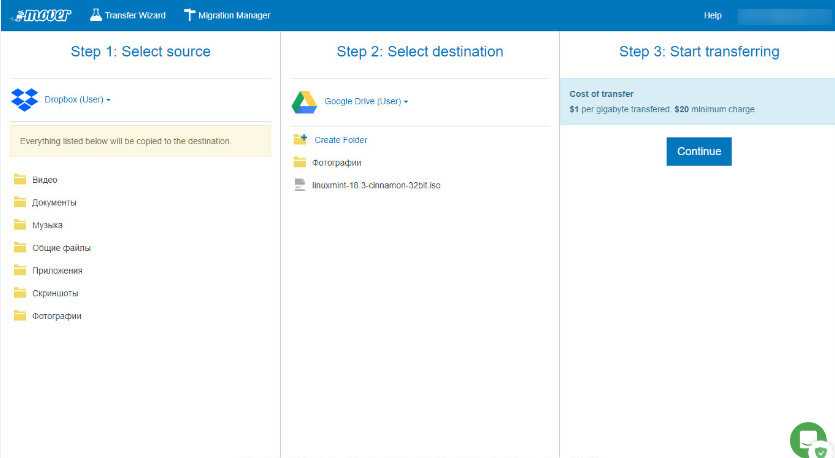Viewport: 835px width, 458px height.
Task: Open the green chat support bubble
Action: 807,440
